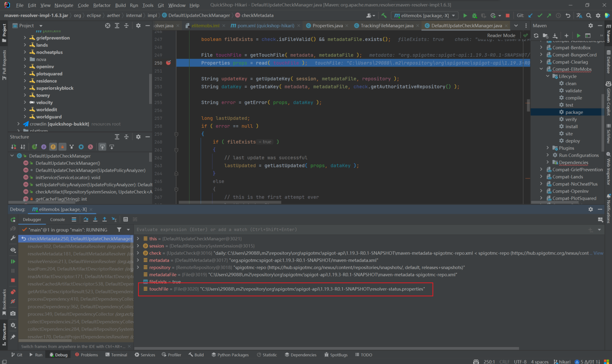Switch to the Console tab

pyautogui.click(x=57, y=219)
